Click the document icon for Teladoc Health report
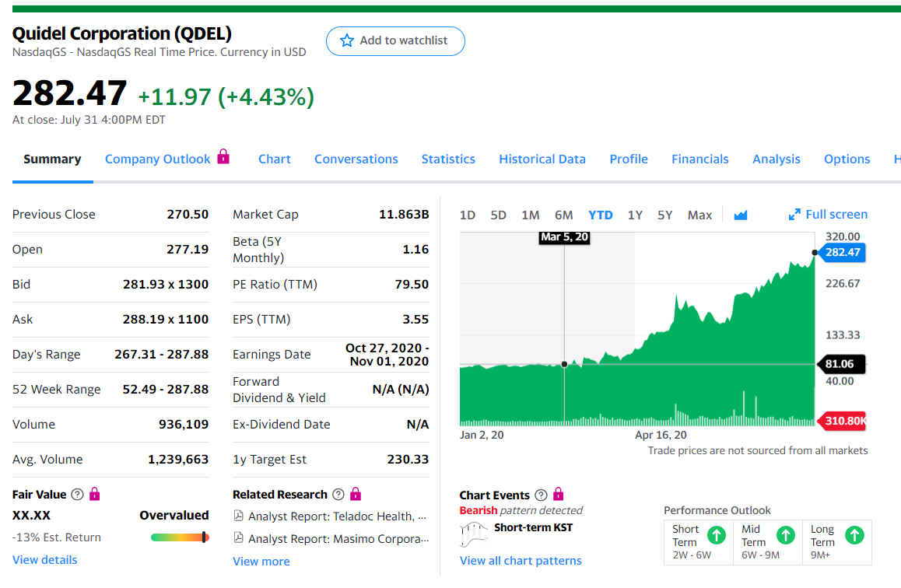Image resolution: width=901 pixels, height=588 pixels. pos(238,516)
